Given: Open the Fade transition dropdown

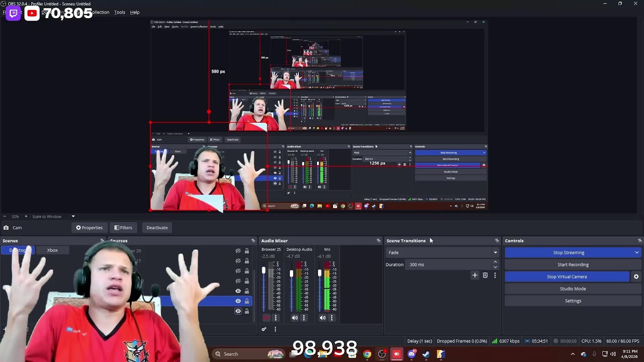Looking at the screenshot, I should click(x=442, y=252).
